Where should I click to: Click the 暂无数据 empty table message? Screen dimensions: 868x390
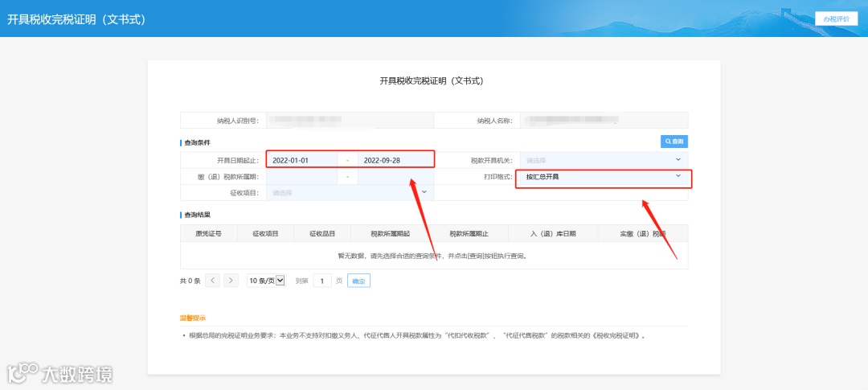click(x=432, y=256)
